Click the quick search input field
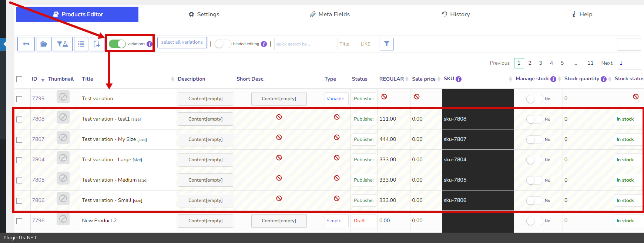Image resolution: width=644 pixels, height=243 pixels. [x=305, y=44]
